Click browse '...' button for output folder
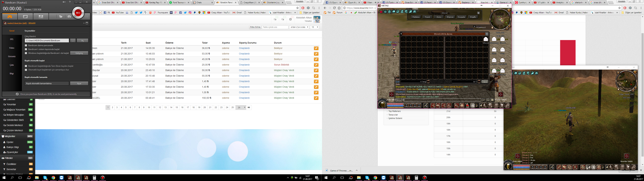The width and height of the screenshot is (644, 181). point(73,41)
